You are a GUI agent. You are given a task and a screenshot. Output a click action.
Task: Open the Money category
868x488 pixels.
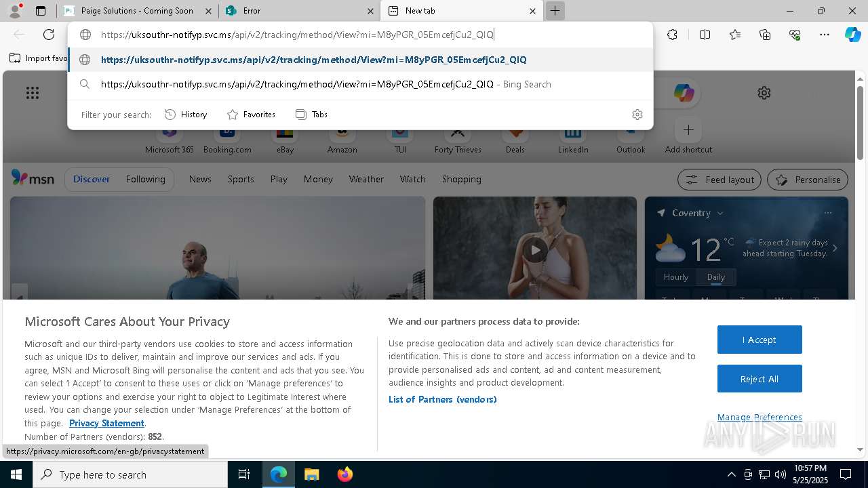318,179
